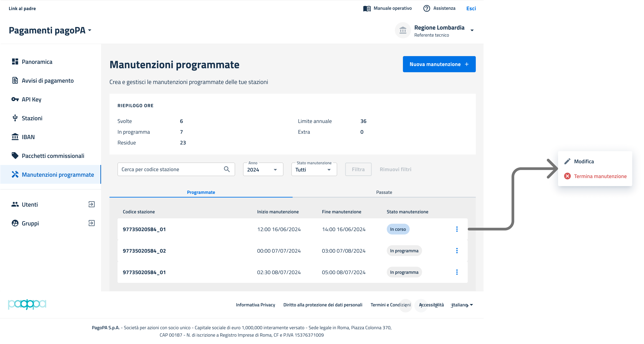The image size is (644, 344).
Task: Click the Esci logout link
Action: (x=471, y=9)
